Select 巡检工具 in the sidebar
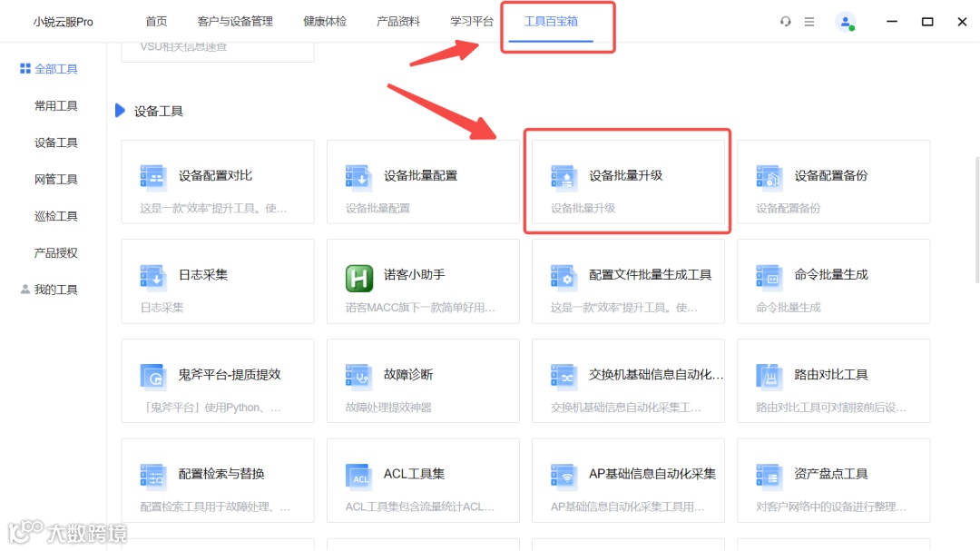This screenshot has width=980, height=551. pos(55,216)
